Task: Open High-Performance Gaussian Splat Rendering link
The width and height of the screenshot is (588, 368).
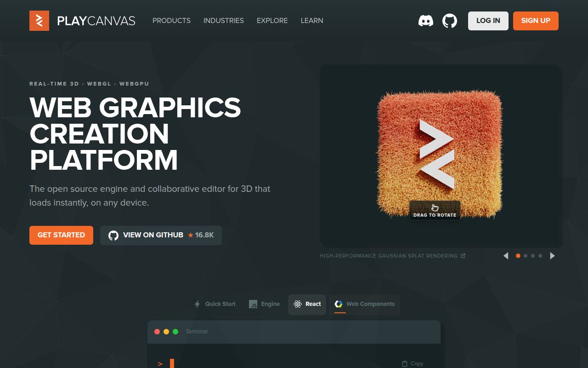Action: (393, 256)
